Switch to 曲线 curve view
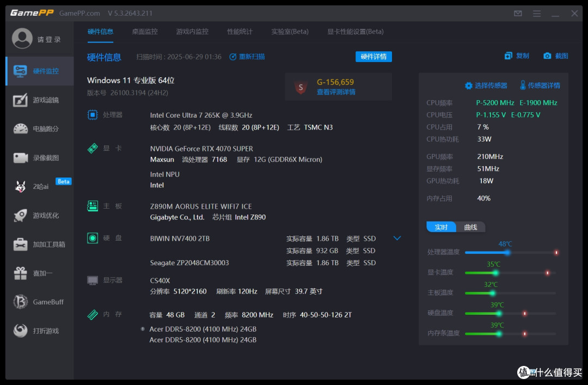This screenshot has width=588, height=385. (x=470, y=227)
